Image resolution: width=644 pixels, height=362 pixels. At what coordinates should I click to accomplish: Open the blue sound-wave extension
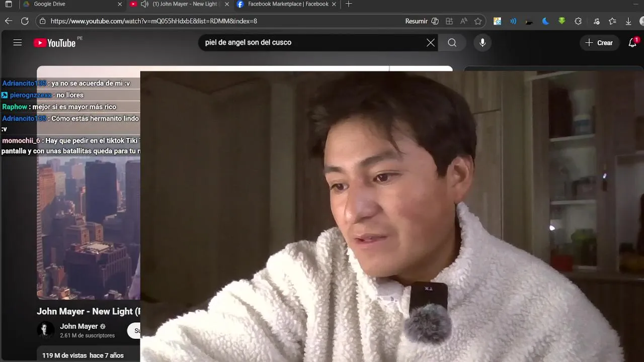pyautogui.click(x=513, y=21)
